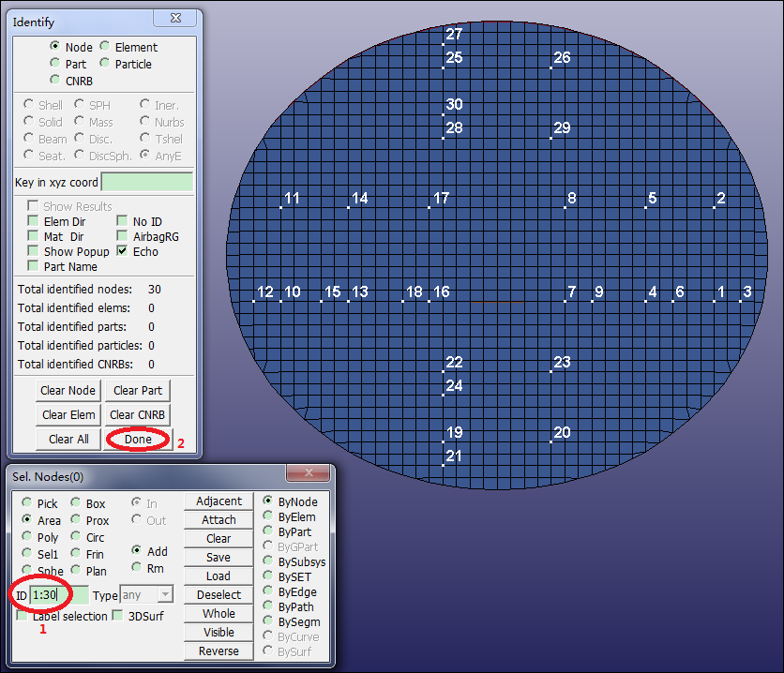
Task: Enable the Label selection checkbox
Action: 23,616
